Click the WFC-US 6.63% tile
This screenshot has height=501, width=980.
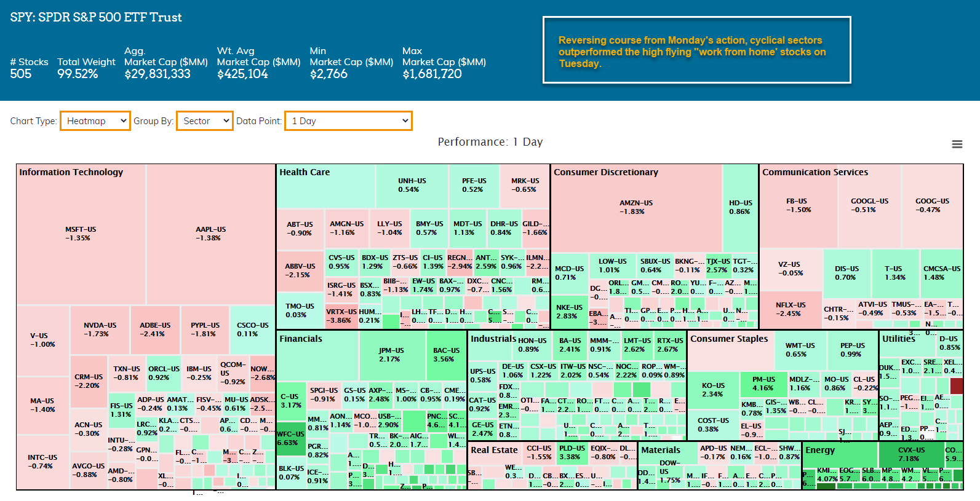pyautogui.click(x=291, y=438)
